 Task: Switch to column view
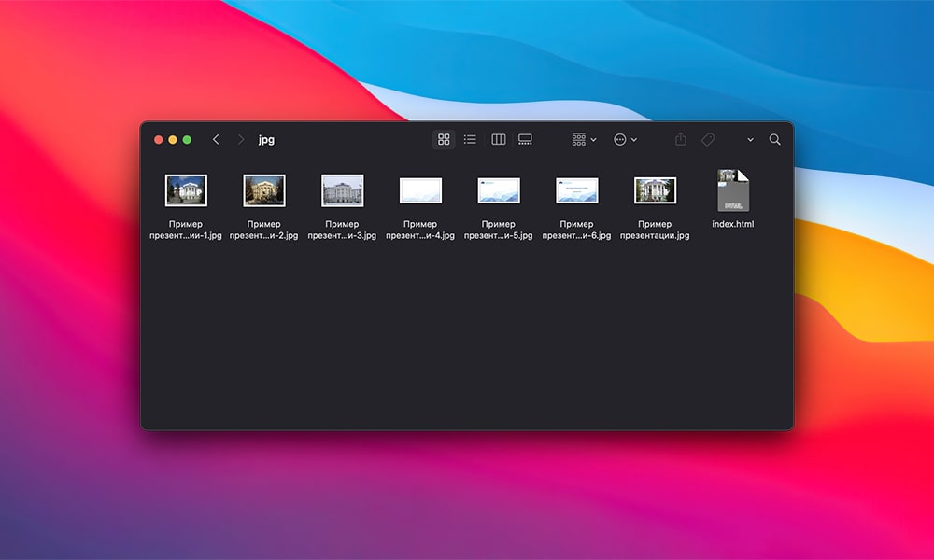499,139
